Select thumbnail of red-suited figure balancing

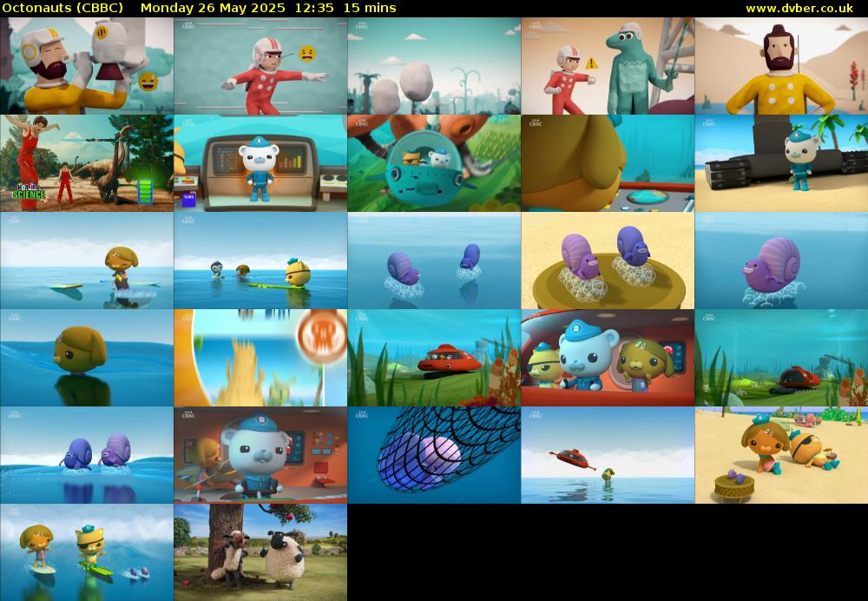[260, 66]
